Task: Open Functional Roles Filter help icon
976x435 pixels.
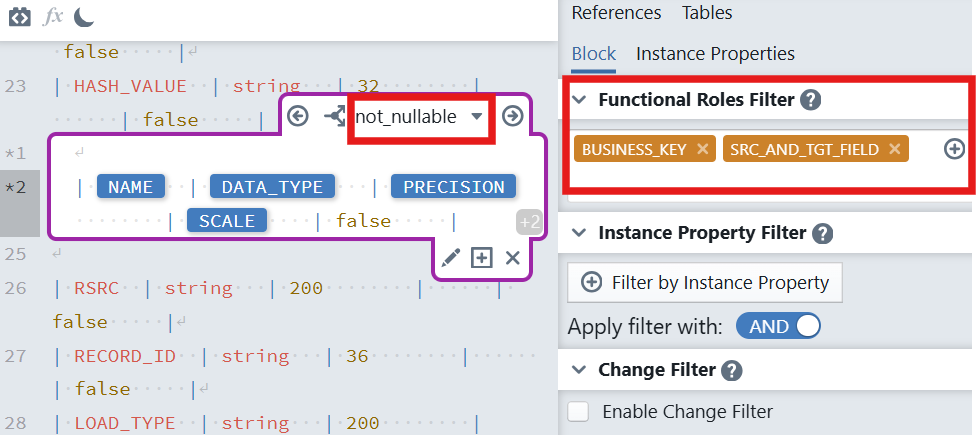Action: [811, 100]
